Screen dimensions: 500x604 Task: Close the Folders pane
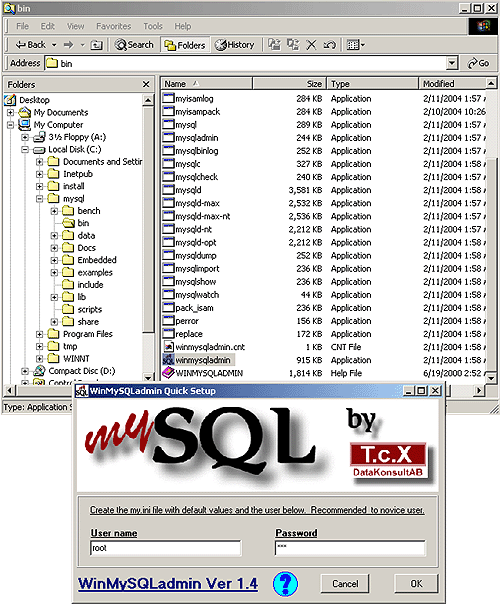146,84
